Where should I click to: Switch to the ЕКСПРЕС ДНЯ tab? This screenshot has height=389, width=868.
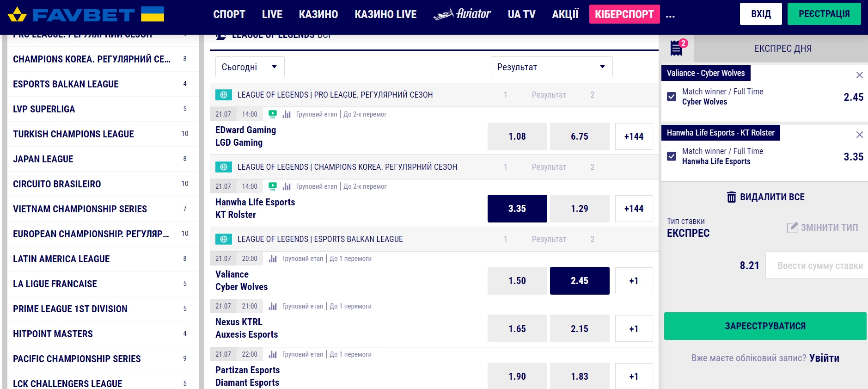tap(782, 49)
